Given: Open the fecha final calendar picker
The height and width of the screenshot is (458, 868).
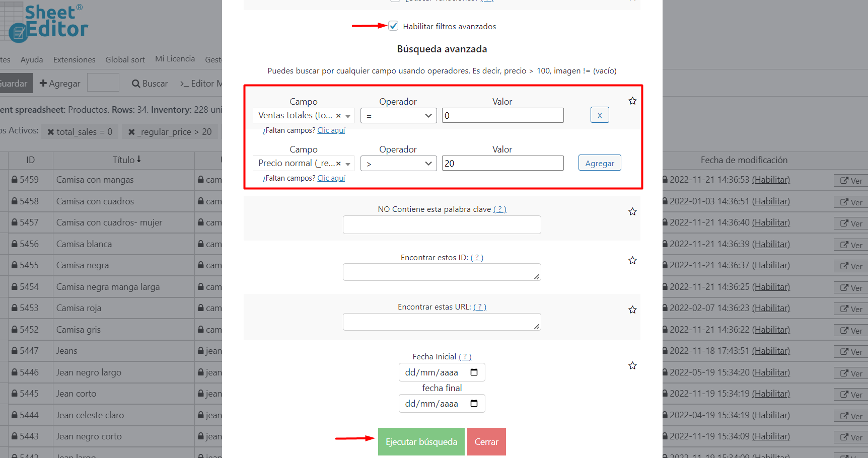Looking at the screenshot, I should tap(474, 404).
